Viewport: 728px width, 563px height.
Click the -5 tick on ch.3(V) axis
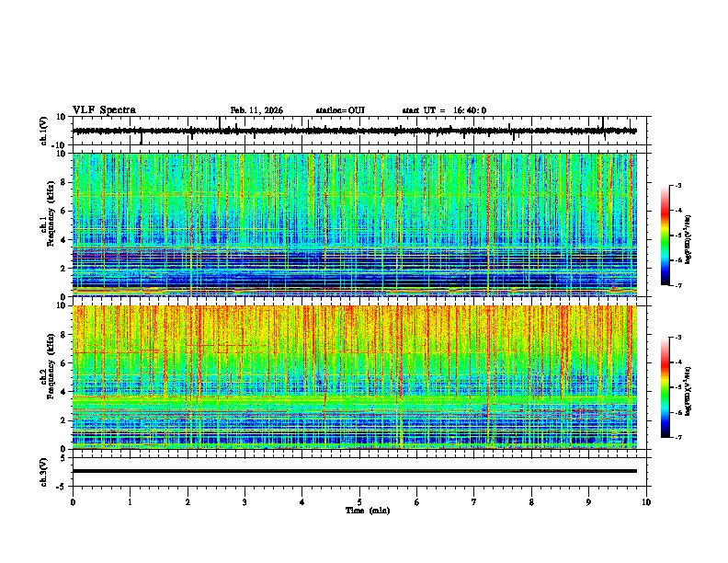(x=63, y=487)
